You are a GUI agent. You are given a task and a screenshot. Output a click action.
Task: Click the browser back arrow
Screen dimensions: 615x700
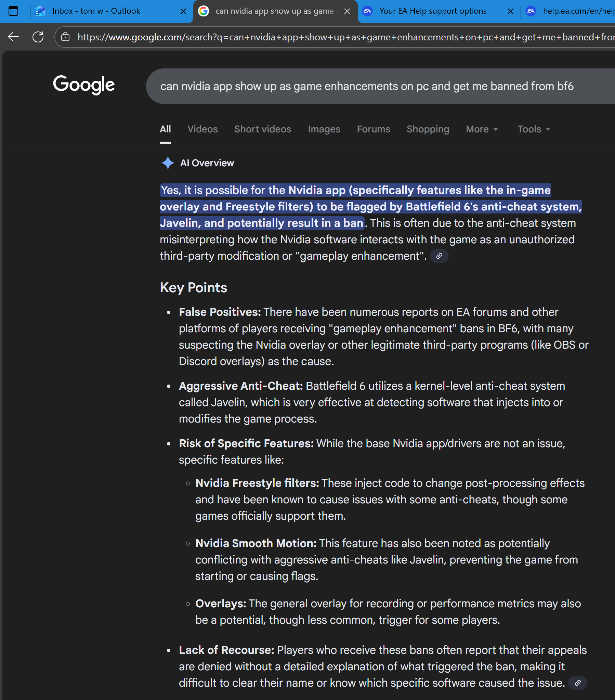click(13, 37)
